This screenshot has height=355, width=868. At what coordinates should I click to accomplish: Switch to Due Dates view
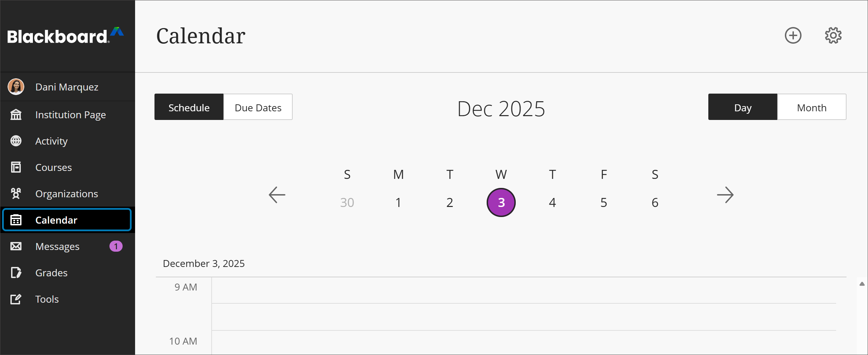pos(258,107)
